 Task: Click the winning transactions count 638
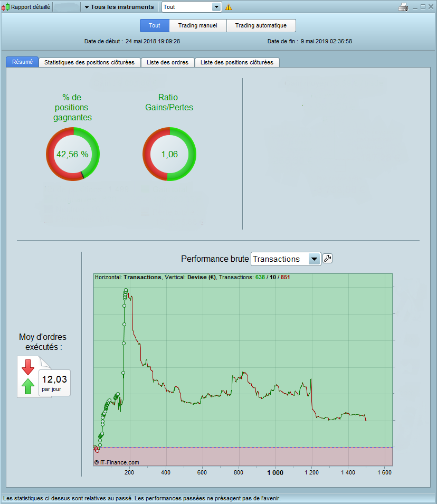coord(260,277)
